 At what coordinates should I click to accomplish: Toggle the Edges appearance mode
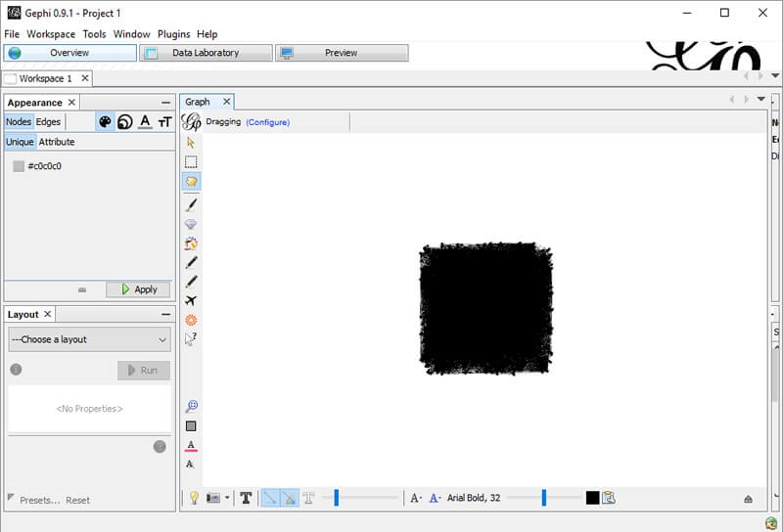coord(48,122)
